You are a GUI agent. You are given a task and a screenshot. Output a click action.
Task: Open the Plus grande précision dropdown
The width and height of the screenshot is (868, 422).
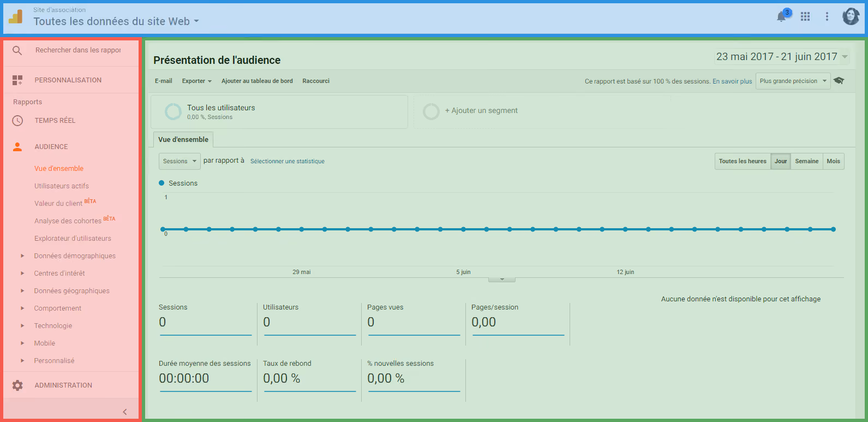click(x=793, y=81)
